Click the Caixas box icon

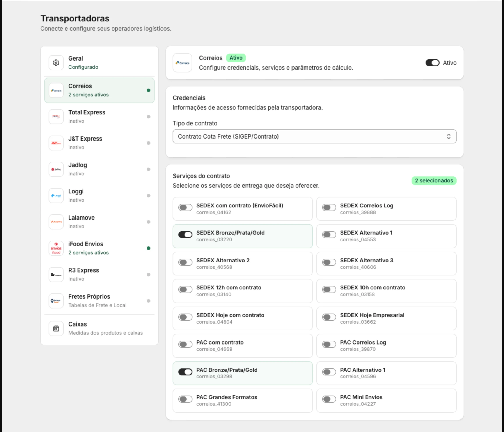56,328
